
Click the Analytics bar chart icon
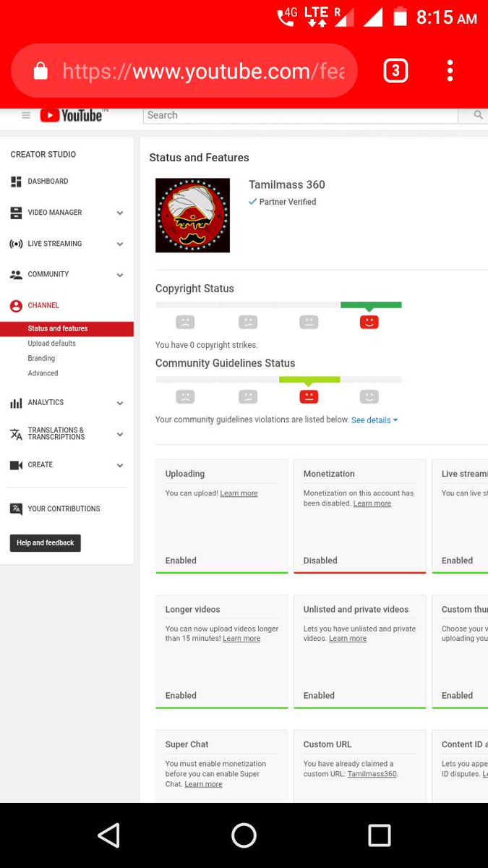(16, 403)
